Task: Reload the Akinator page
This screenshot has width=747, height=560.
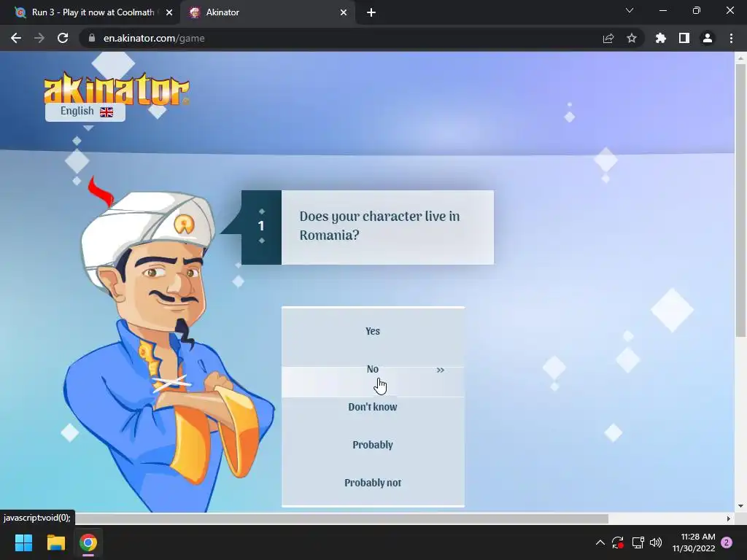Action: point(63,38)
